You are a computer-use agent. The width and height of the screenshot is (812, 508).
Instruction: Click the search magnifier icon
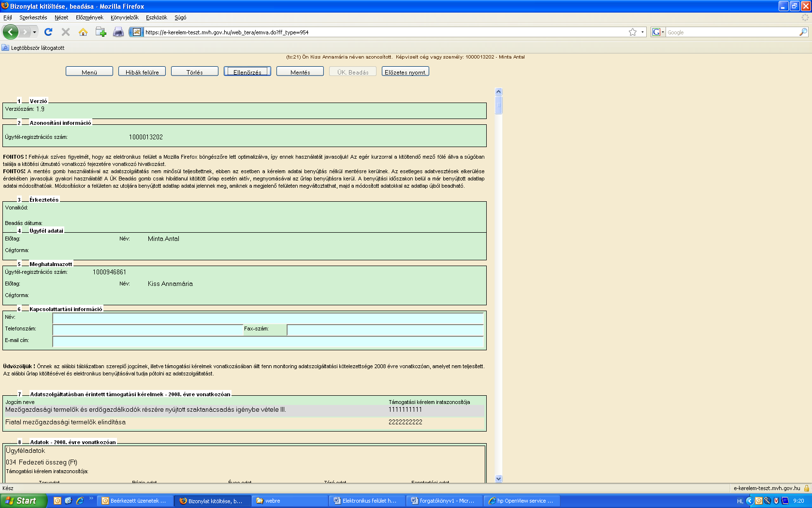803,32
